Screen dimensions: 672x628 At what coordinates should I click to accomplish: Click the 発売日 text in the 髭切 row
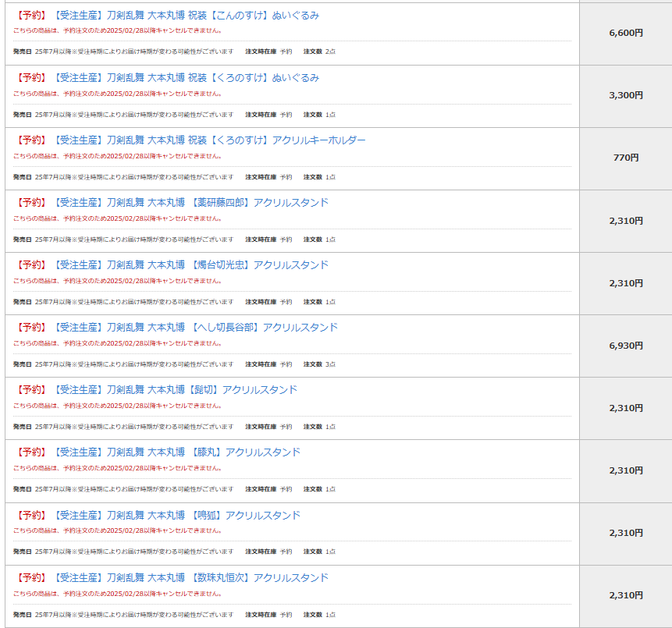[x=123, y=427]
